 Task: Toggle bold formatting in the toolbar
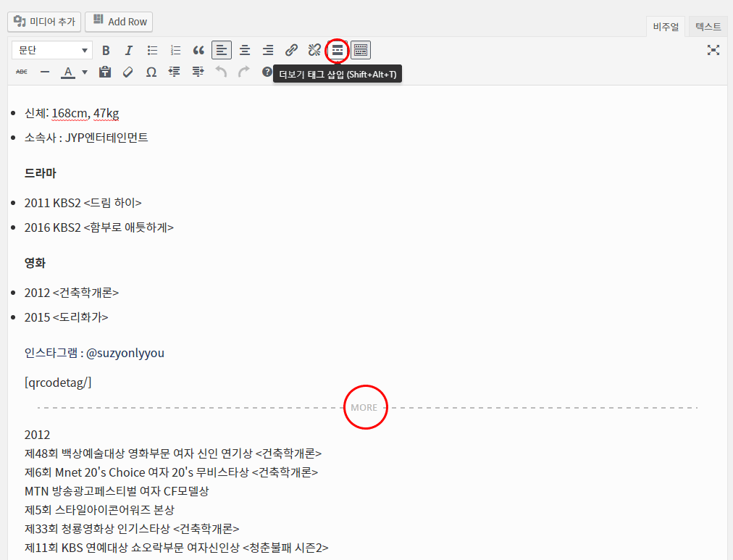pyautogui.click(x=106, y=50)
